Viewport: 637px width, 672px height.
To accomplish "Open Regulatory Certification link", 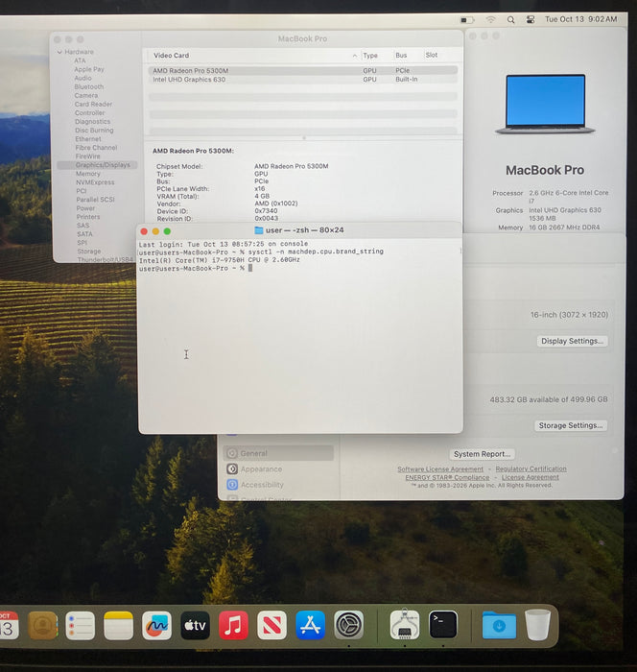I will 531,469.
